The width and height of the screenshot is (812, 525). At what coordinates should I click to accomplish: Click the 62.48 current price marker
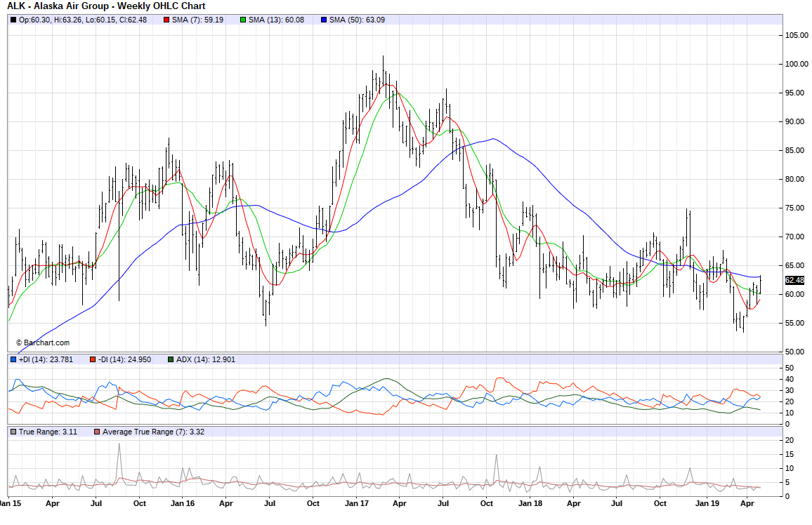point(794,280)
